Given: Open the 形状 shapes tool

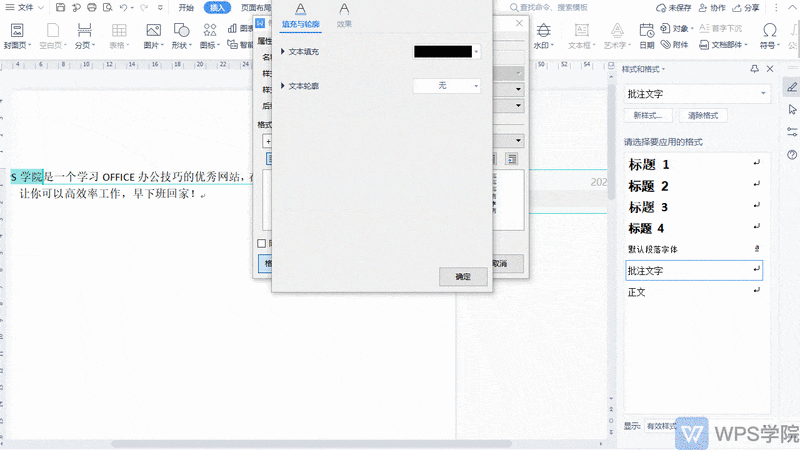Looking at the screenshot, I should tap(181, 36).
